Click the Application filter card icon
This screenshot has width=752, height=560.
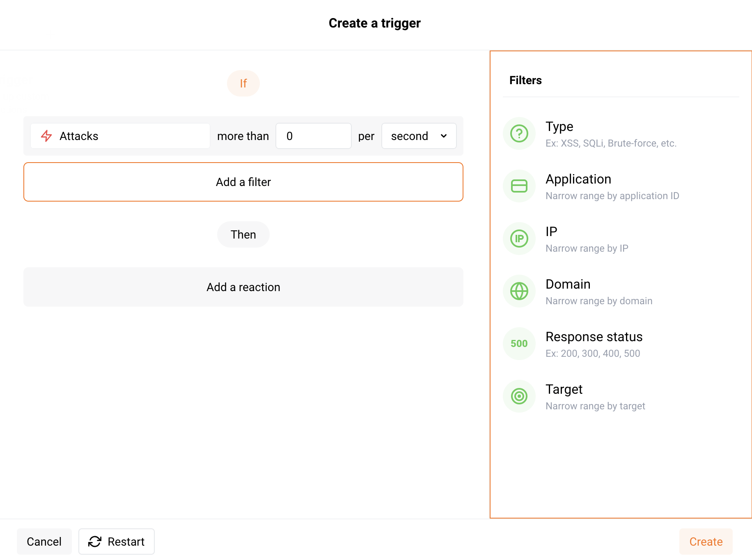(x=519, y=186)
